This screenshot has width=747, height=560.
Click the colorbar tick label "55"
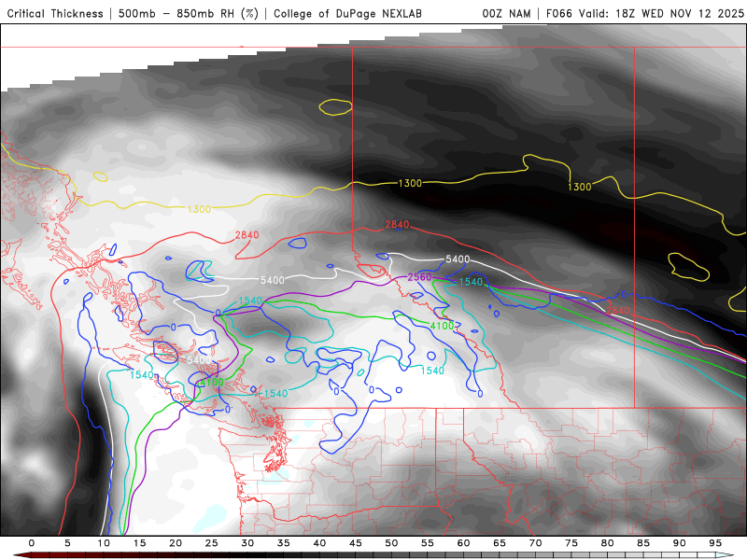[x=428, y=543]
